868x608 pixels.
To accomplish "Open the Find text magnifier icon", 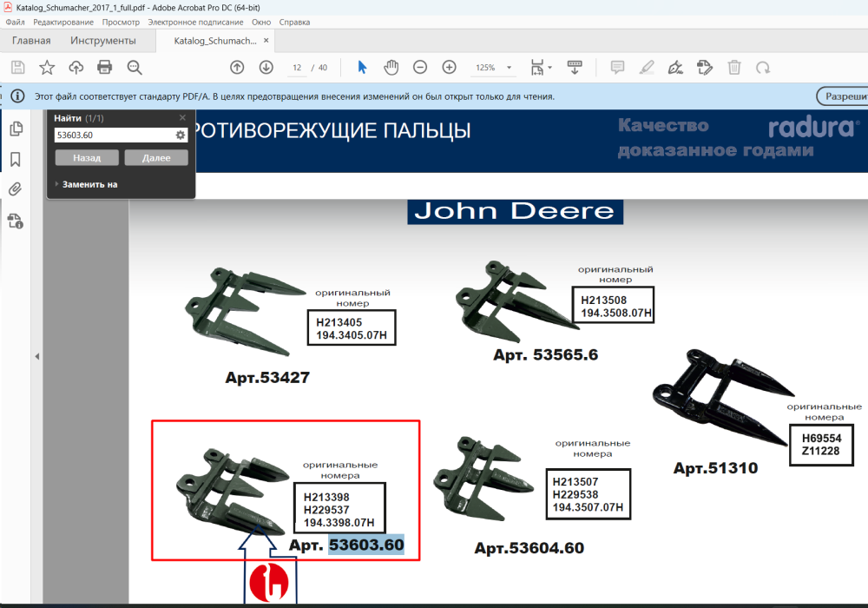I will coord(135,68).
